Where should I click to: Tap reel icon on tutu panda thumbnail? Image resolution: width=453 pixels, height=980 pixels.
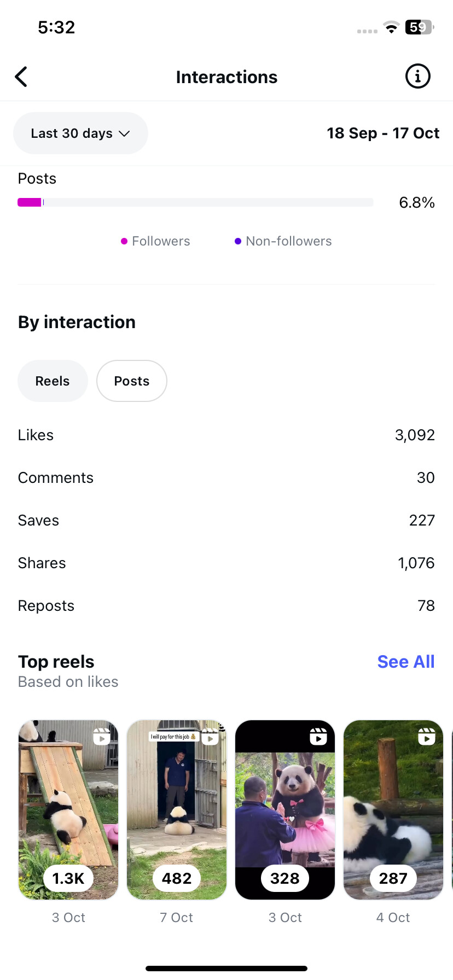pos(318,737)
